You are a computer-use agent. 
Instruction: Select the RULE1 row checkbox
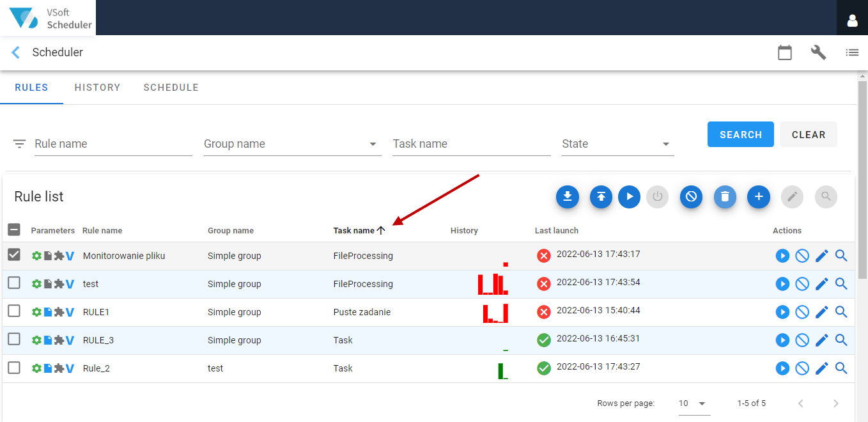pos(14,311)
